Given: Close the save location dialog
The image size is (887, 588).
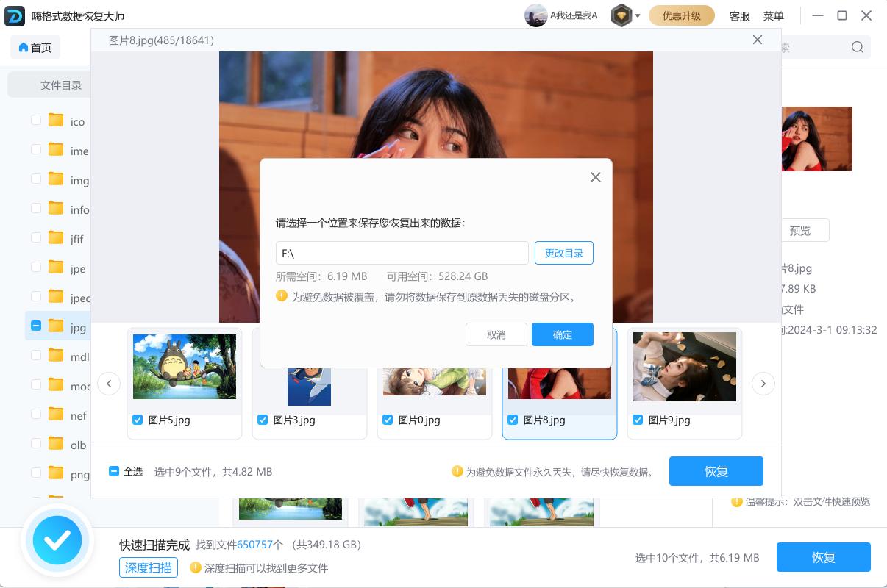Looking at the screenshot, I should pos(596,177).
